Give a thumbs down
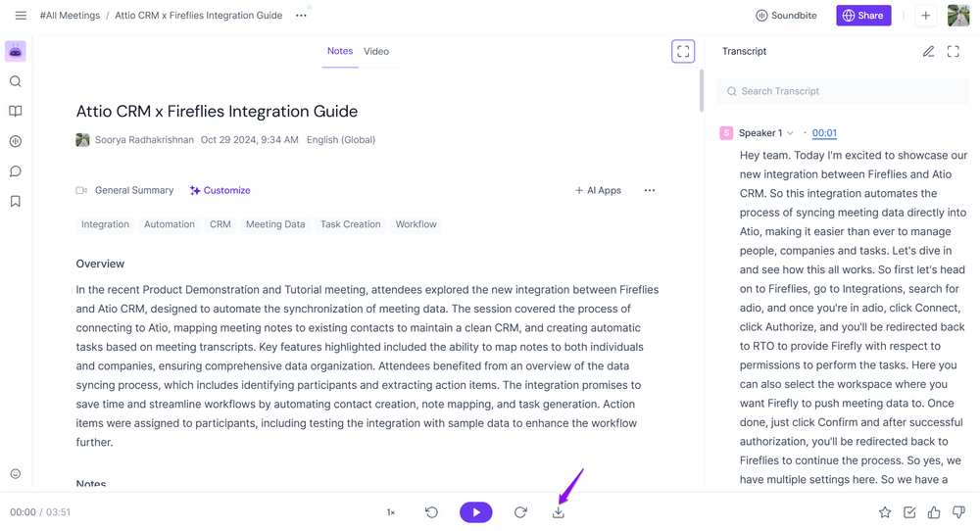The height and width of the screenshot is (531, 980). pos(958,512)
